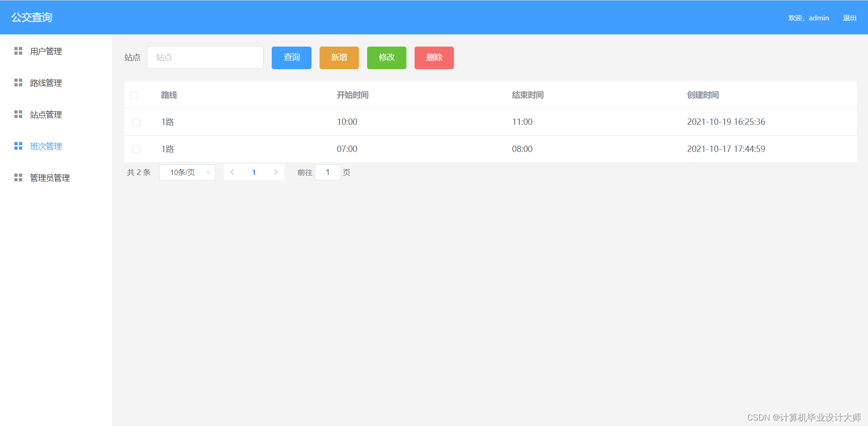Click the 10:00 start time cell

tap(347, 122)
